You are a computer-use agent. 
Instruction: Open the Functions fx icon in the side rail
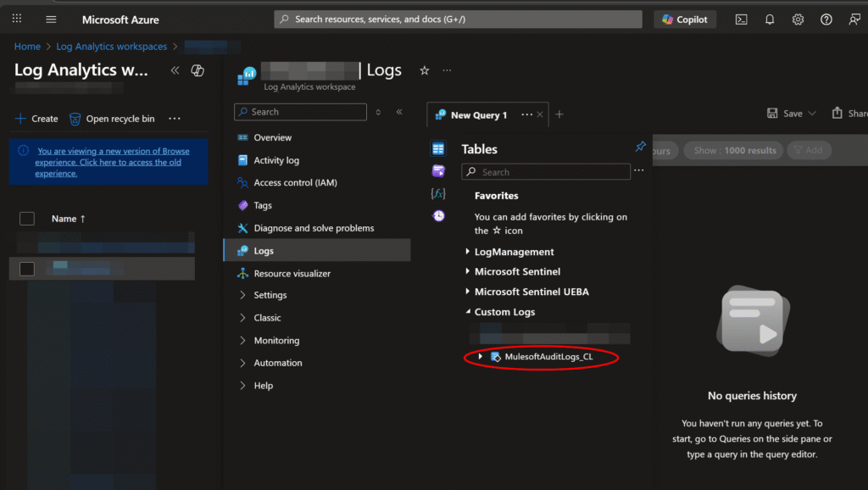pos(438,193)
